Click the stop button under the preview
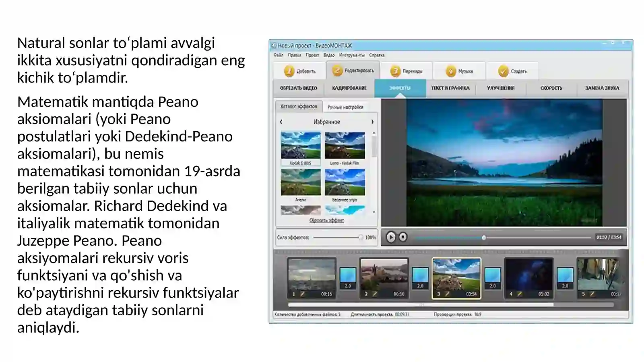644x362 pixels. tap(402, 237)
